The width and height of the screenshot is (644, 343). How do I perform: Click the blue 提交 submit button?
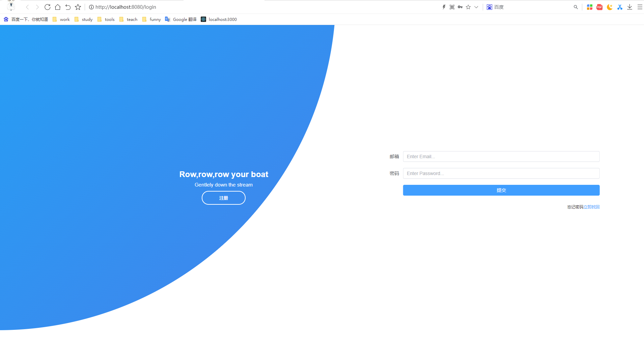(501, 190)
